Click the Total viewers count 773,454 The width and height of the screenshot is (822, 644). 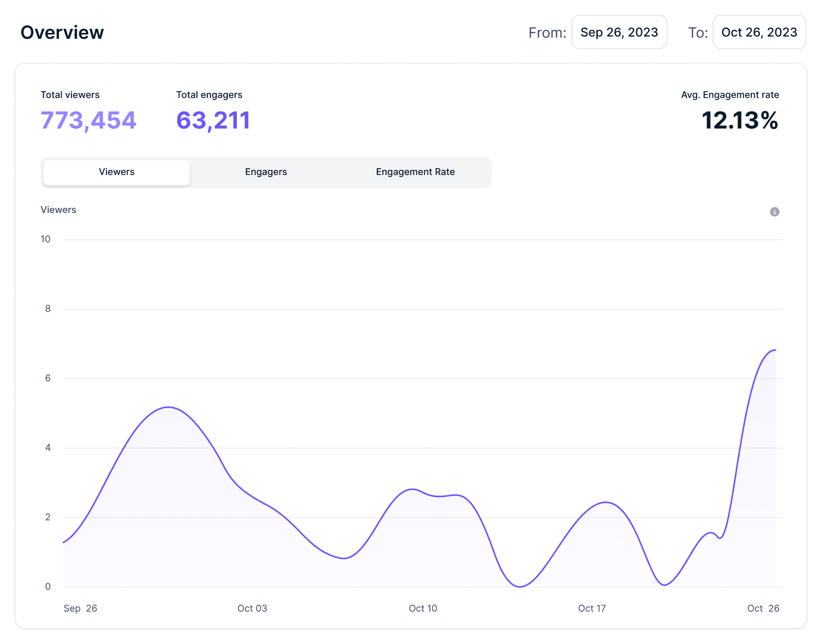(88, 120)
